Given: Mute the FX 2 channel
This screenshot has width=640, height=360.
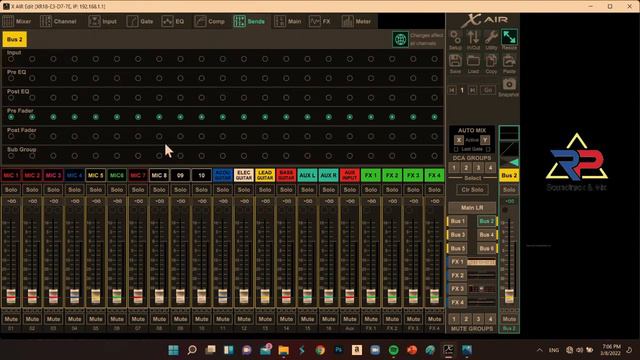Looking at the screenshot, I should (x=392, y=319).
